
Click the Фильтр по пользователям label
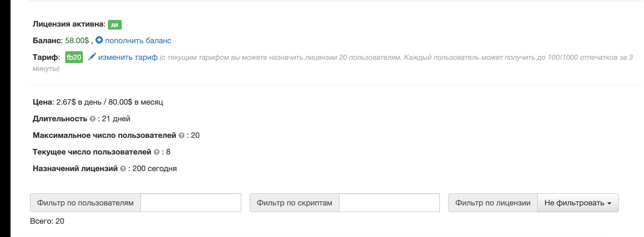click(86, 203)
